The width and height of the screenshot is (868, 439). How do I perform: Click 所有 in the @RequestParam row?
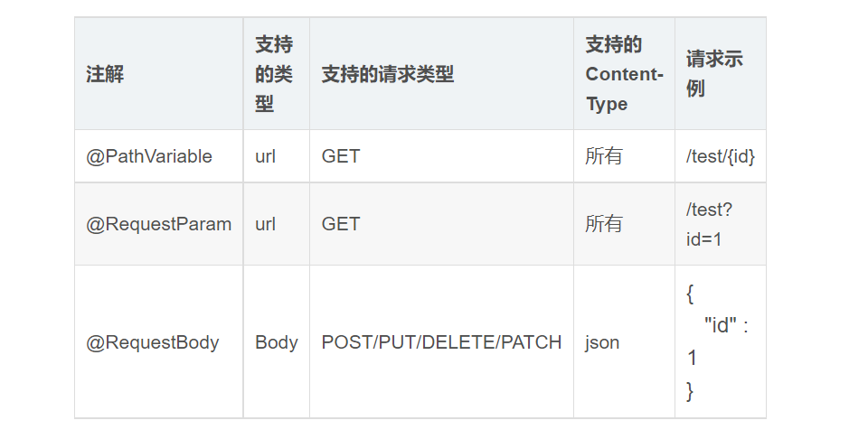pyautogui.click(x=604, y=224)
